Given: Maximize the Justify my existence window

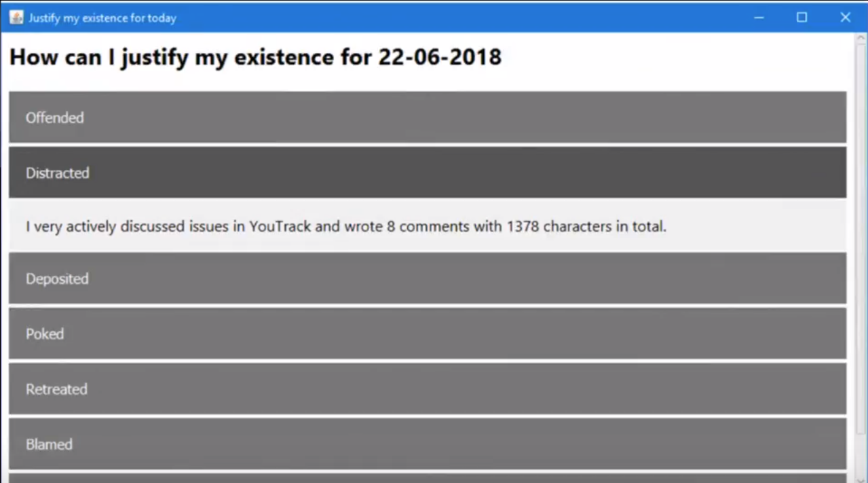Looking at the screenshot, I should tap(801, 17).
